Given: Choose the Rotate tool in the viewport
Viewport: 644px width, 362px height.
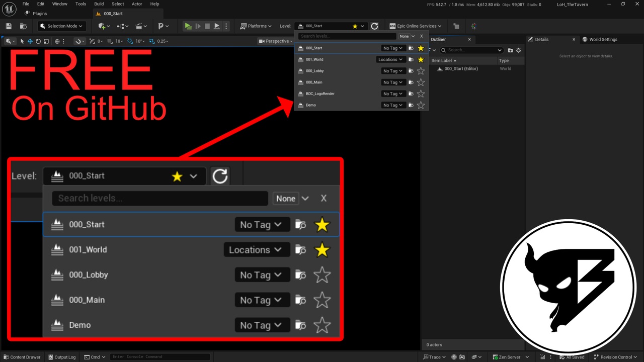Looking at the screenshot, I should coord(38,41).
